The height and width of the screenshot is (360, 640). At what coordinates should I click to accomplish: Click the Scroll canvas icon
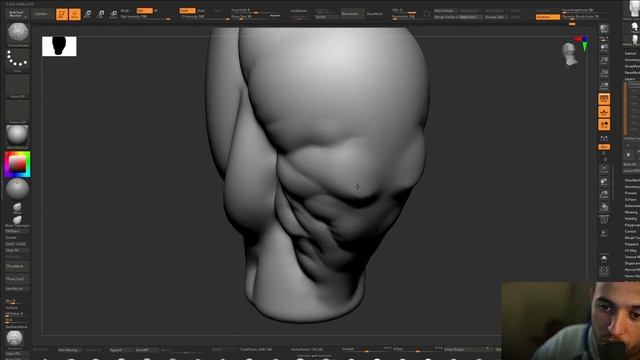604,47
